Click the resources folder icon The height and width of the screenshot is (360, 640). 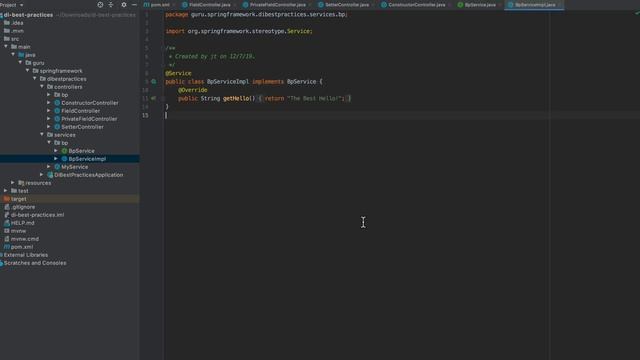pyautogui.click(x=21, y=183)
